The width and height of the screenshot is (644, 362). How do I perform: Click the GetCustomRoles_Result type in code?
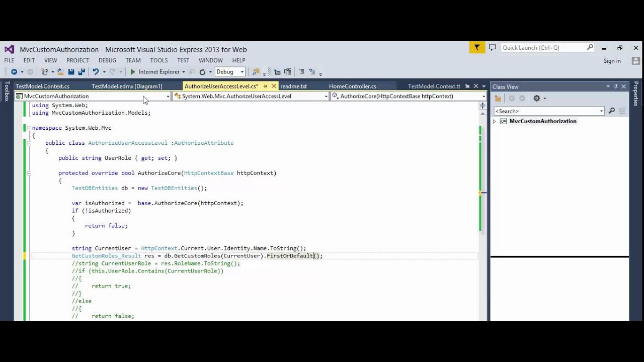(106, 256)
